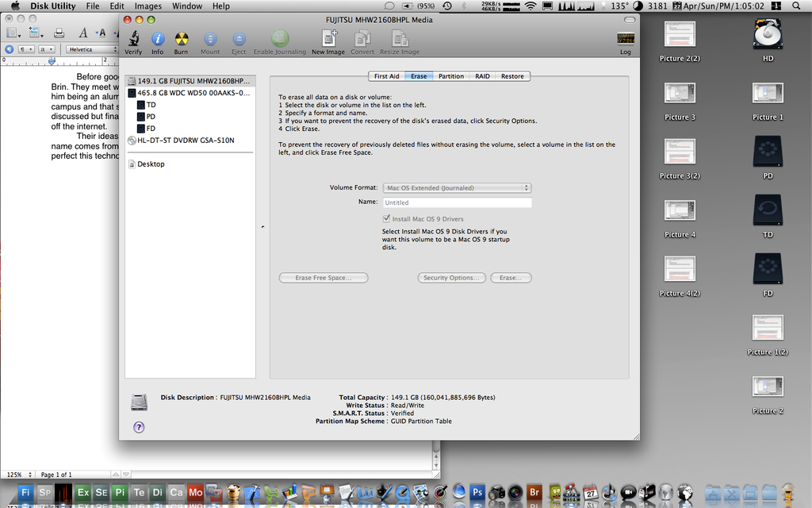Click the Security Options button
The height and width of the screenshot is (508, 812).
451,278
